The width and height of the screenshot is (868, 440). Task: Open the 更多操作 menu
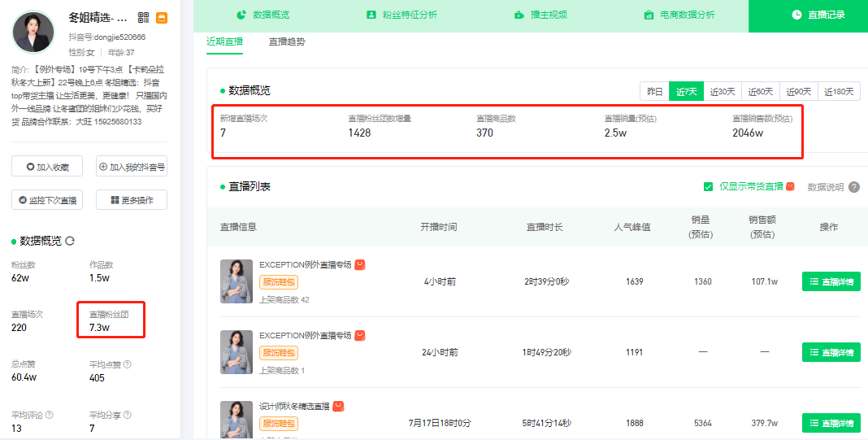[132, 200]
